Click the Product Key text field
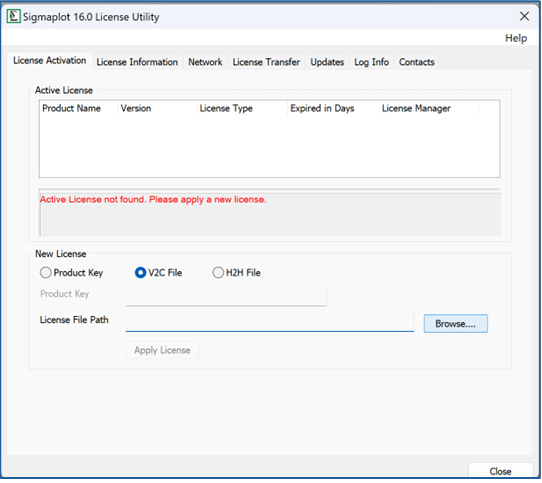This screenshot has height=483, width=542. point(226,296)
